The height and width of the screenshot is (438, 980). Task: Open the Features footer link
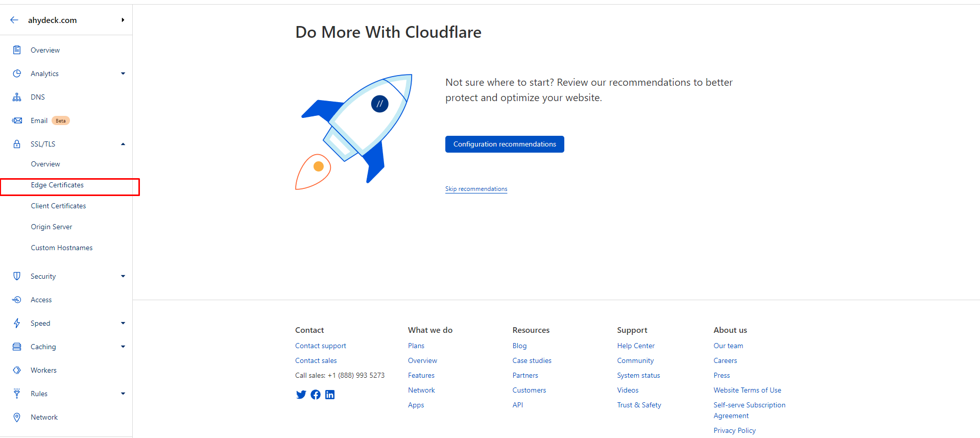(421, 375)
